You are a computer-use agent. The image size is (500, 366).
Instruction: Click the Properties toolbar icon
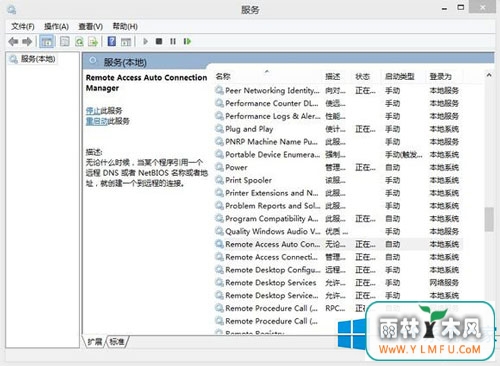click(65, 42)
